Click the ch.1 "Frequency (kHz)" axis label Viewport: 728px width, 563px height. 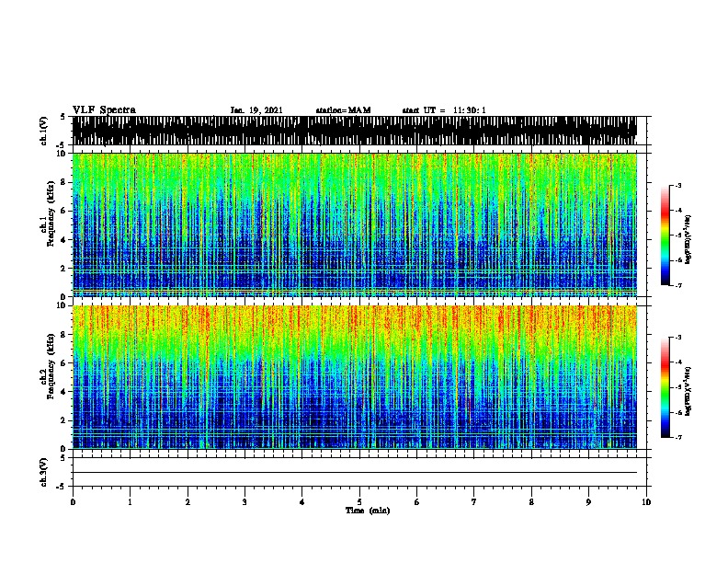[x=51, y=214]
